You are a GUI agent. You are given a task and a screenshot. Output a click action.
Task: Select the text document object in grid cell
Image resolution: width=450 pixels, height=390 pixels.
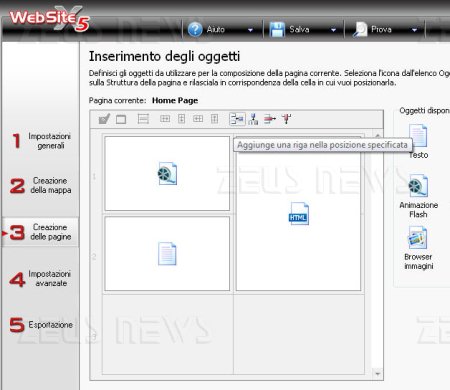click(167, 254)
